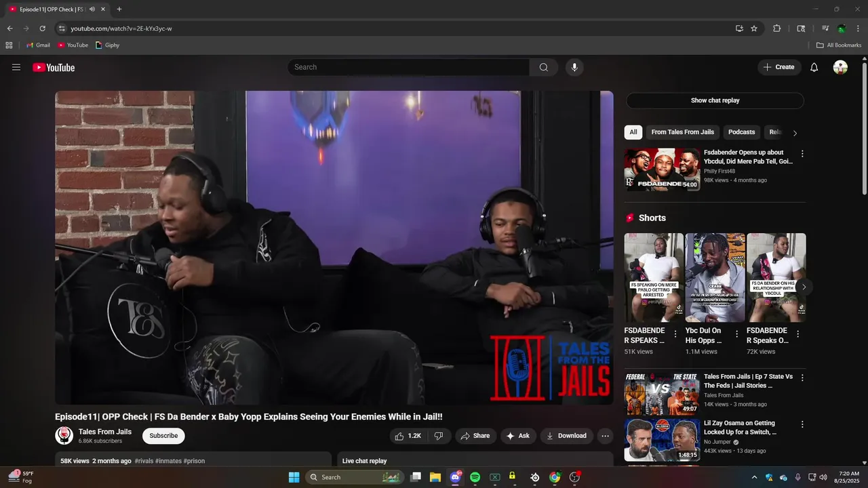Open options for Tales From Jails Ep 7

(802, 378)
